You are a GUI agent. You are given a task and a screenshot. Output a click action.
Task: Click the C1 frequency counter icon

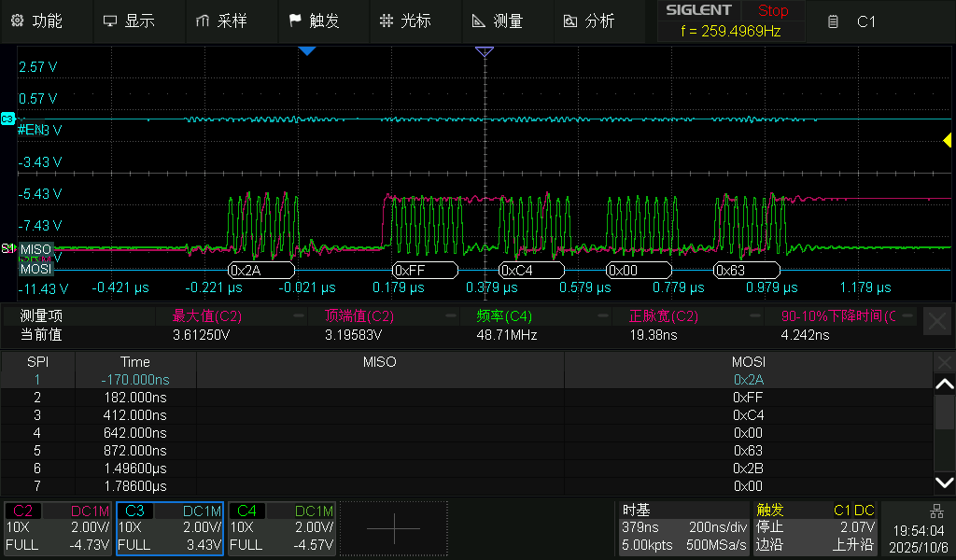(834, 21)
